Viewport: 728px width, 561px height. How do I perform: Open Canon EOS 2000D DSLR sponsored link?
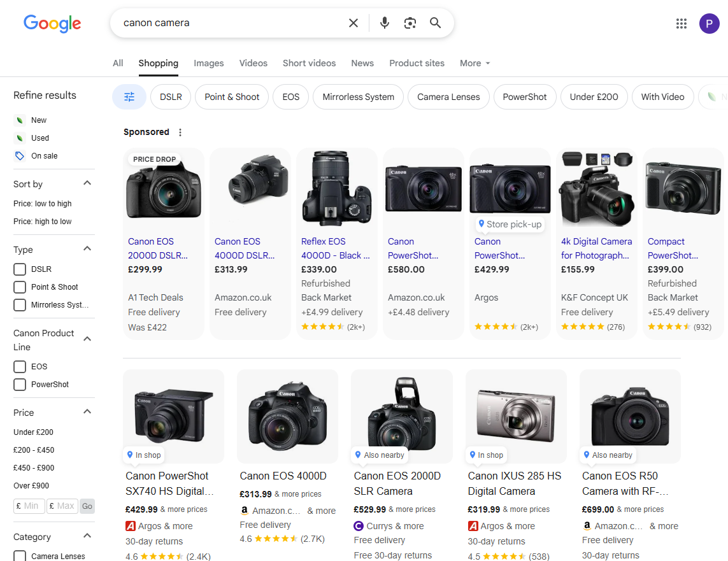[158, 248]
